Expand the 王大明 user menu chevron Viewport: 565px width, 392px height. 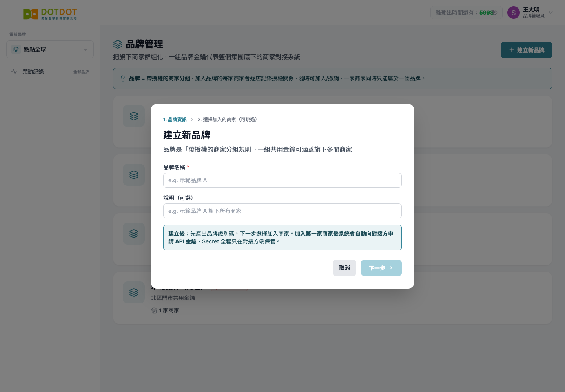pos(551,13)
